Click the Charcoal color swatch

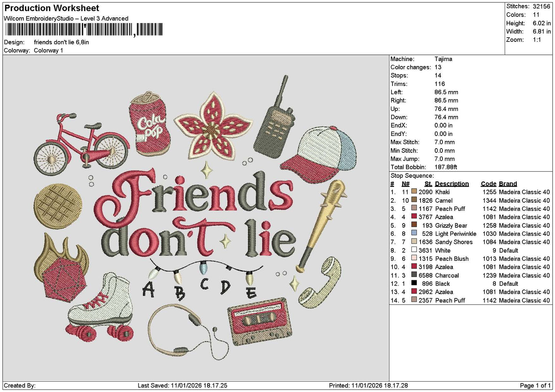pyautogui.click(x=414, y=275)
